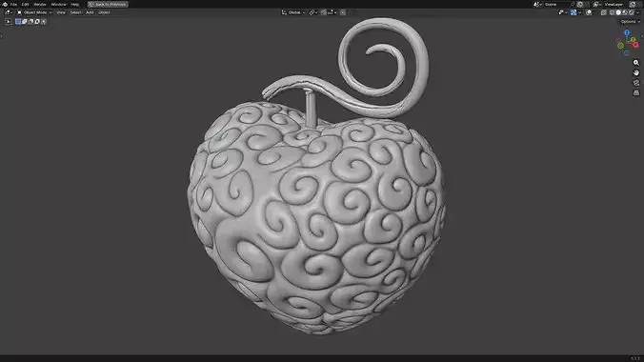Click green Y axis on navigation gizmo
The height and width of the screenshot is (362, 644).
pos(633,40)
